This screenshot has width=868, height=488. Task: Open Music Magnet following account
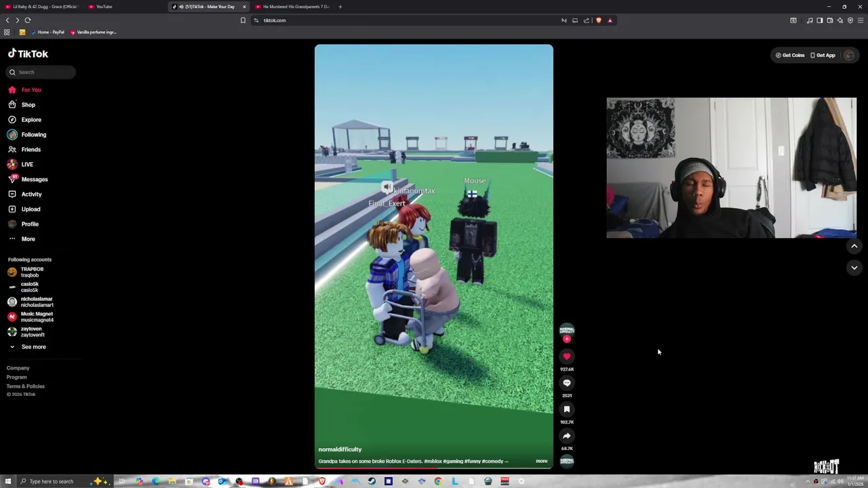coord(31,317)
